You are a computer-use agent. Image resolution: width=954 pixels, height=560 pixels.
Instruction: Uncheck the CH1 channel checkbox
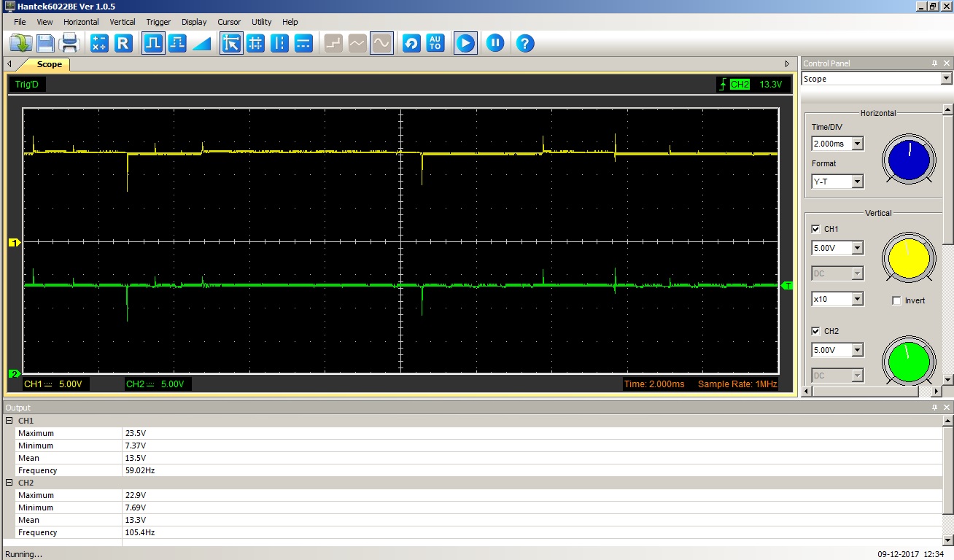815,229
